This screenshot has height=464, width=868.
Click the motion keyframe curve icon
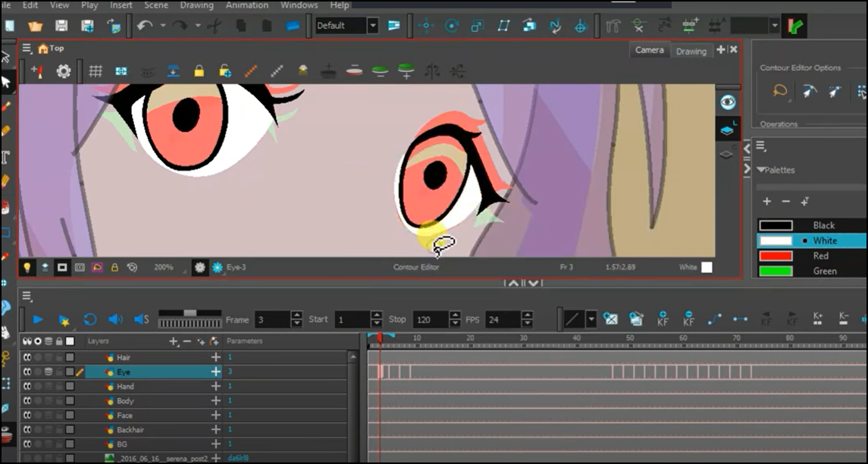tap(715, 319)
